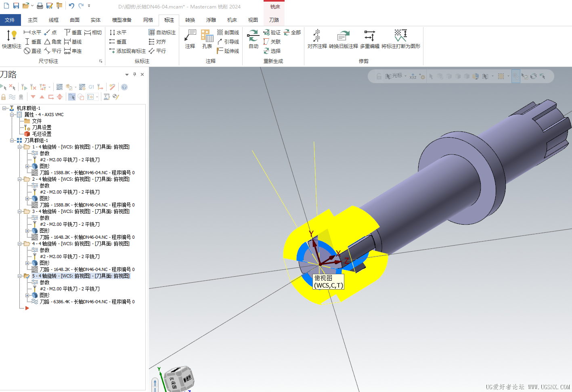Expand 图形 under operation 5

click(27, 295)
